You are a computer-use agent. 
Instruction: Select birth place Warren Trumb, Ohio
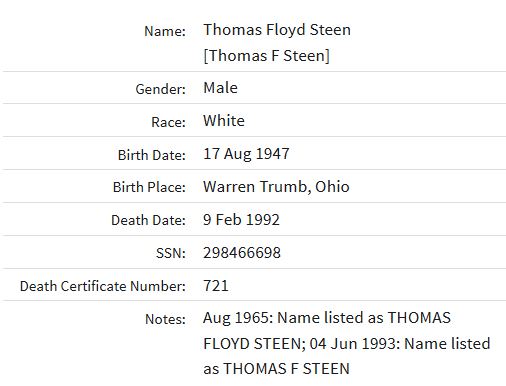click(276, 187)
